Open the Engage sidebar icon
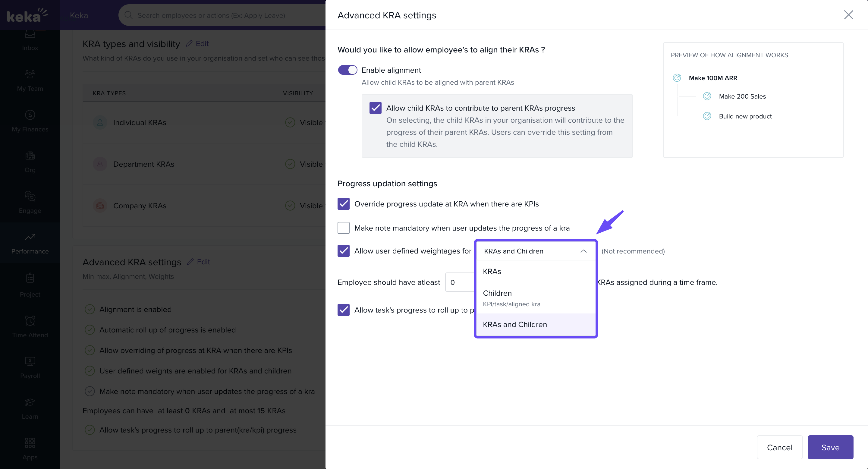 point(30,197)
